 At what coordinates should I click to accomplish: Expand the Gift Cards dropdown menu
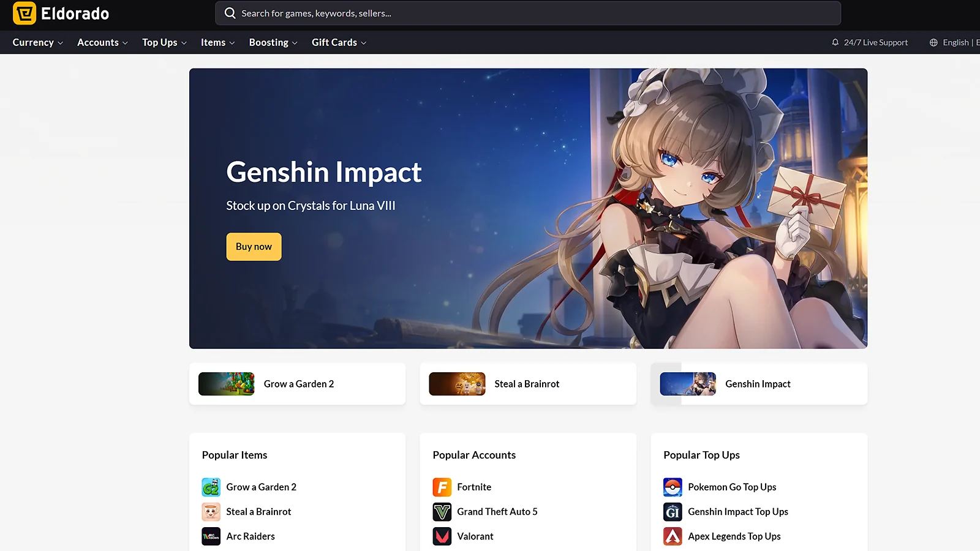[x=339, y=42]
